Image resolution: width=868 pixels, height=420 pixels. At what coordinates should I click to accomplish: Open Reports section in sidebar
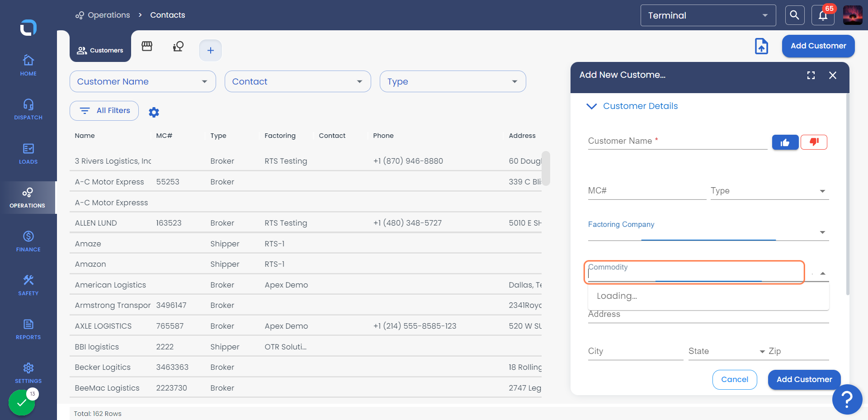[x=28, y=329]
